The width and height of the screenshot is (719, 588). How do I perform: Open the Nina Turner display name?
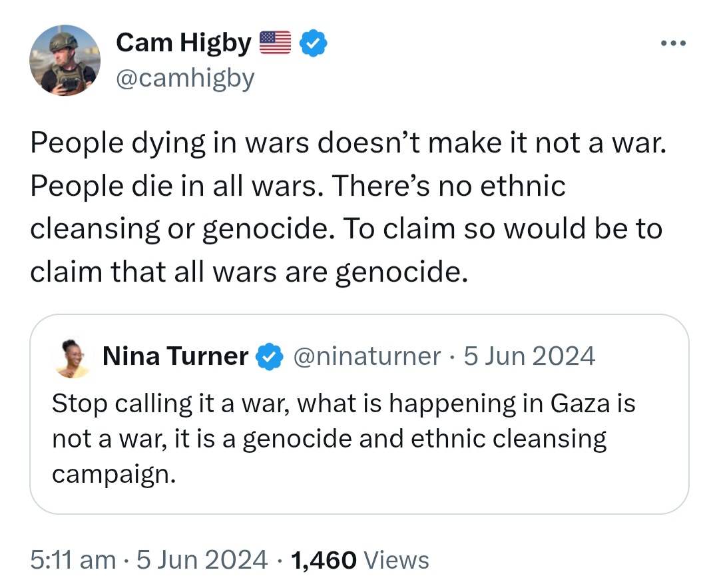[x=175, y=356]
